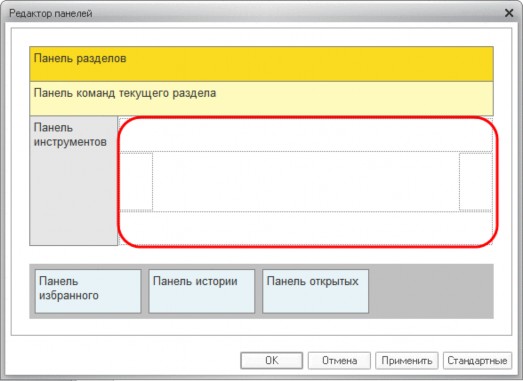Screen dimensions: 523x381
Task: Select the Панель разделов block
Action: (x=262, y=64)
